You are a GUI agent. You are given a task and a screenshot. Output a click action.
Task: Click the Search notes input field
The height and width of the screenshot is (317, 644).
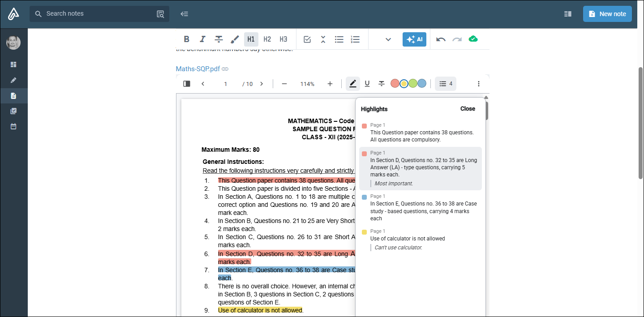[x=99, y=14]
